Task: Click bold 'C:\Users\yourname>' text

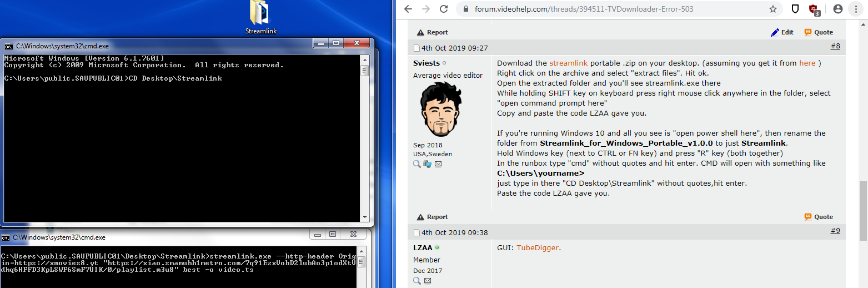Action: click(x=540, y=173)
